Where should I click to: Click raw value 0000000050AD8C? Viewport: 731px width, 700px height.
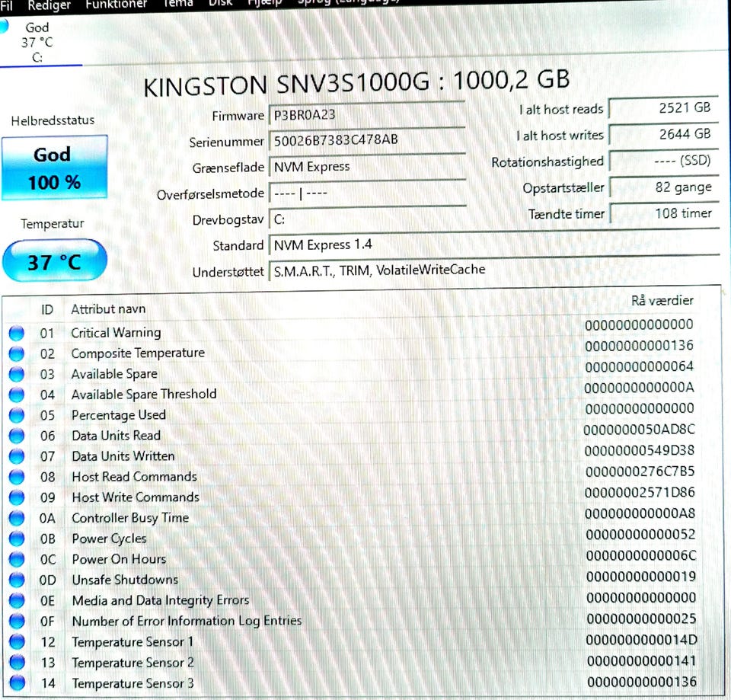(639, 430)
